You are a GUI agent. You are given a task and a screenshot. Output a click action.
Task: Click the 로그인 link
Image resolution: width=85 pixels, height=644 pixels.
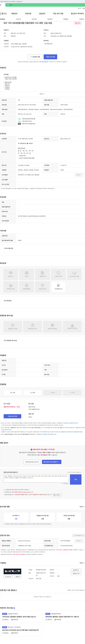79,8
